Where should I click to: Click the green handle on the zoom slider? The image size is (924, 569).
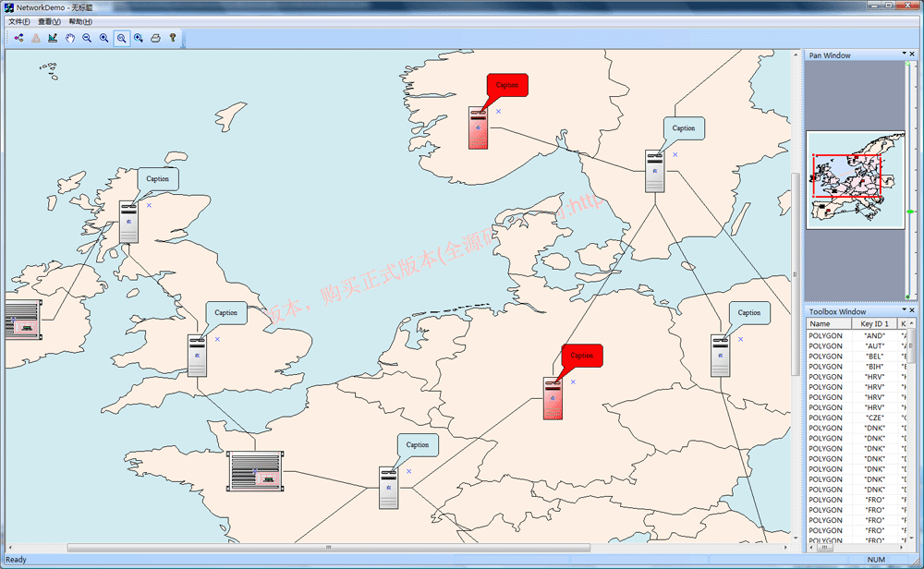pos(911,212)
